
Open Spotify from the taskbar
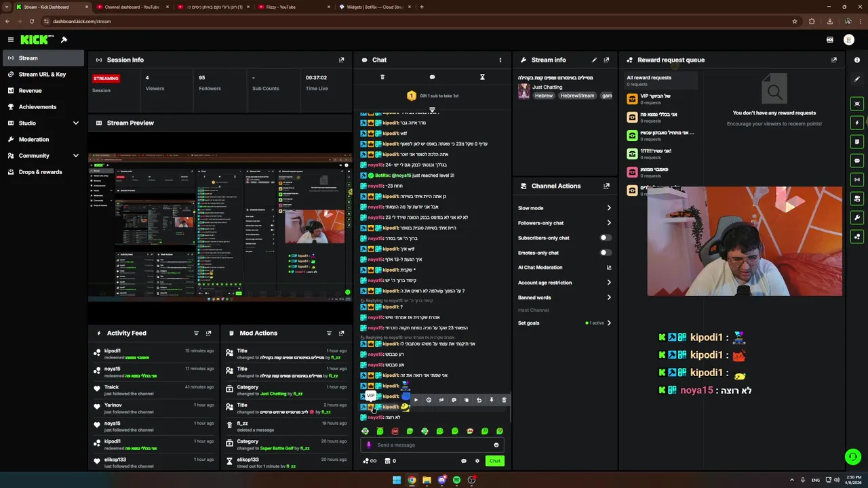pyautogui.click(x=456, y=480)
